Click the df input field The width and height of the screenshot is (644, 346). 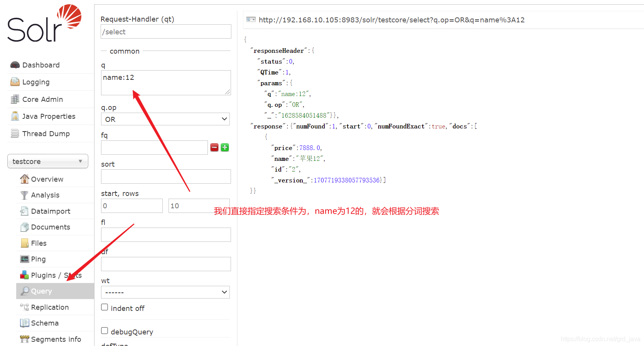(x=166, y=264)
